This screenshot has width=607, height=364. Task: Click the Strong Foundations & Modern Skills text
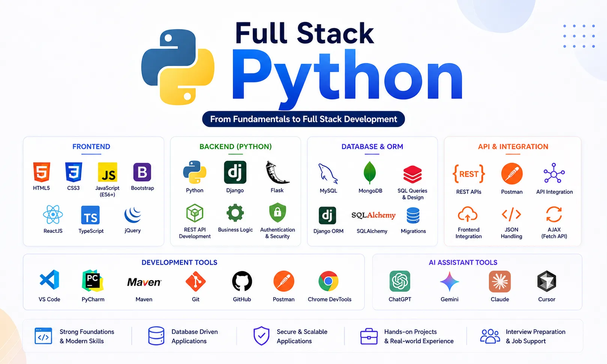(x=87, y=336)
